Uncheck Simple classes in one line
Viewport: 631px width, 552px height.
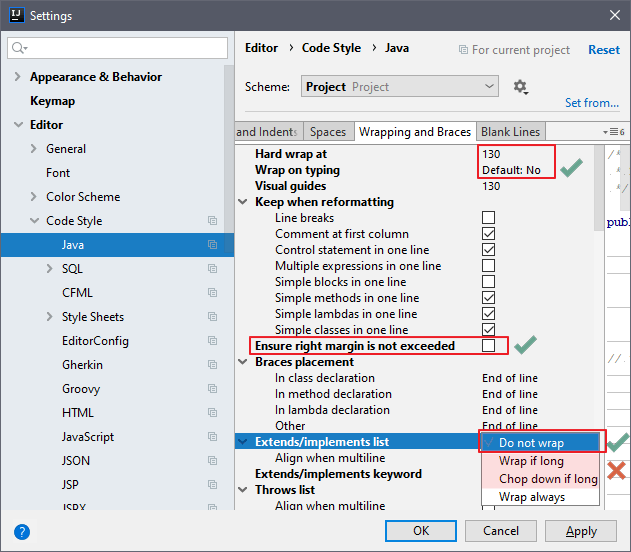(x=489, y=330)
